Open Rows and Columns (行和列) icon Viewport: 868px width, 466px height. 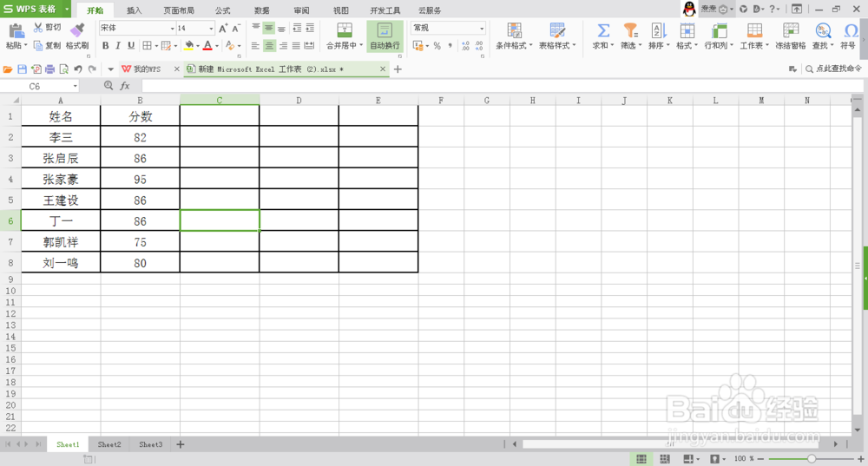[x=719, y=30]
